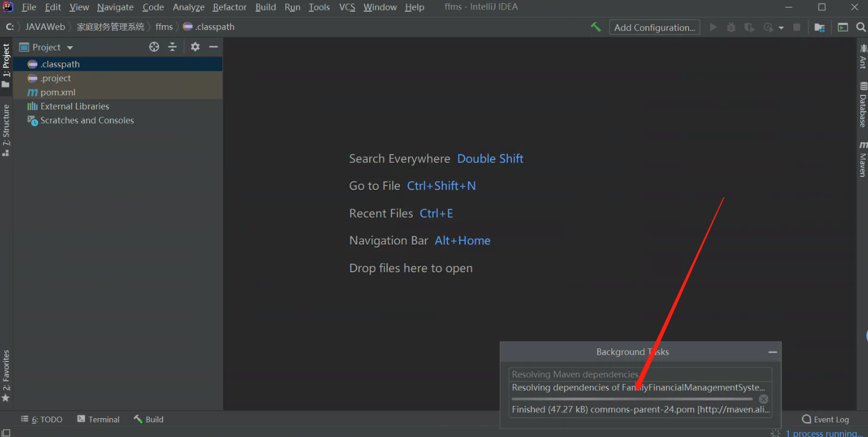Screen dimensions: 868x437
Task: Click the Background Tasks popup title
Action: (x=633, y=352)
